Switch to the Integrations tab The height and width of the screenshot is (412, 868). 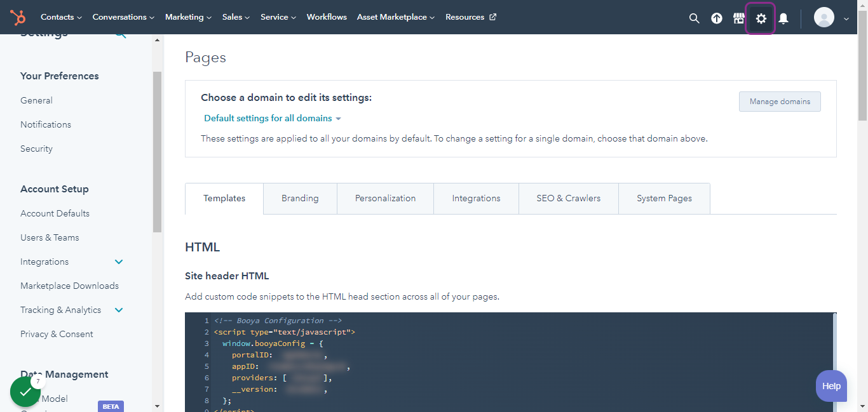476,199
